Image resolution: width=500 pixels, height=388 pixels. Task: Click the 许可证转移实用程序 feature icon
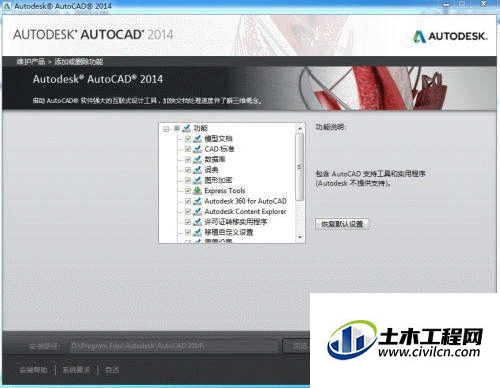pos(197,222)
